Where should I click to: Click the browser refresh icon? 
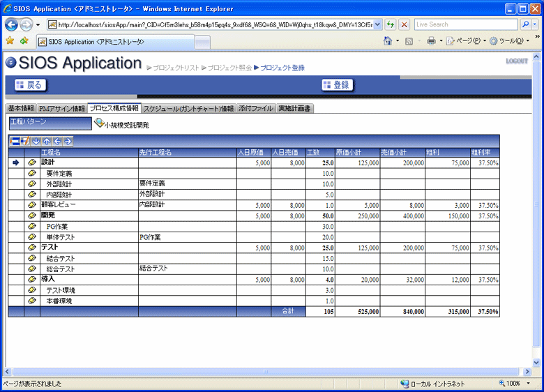pyautogui.click(x=391, y=24)
